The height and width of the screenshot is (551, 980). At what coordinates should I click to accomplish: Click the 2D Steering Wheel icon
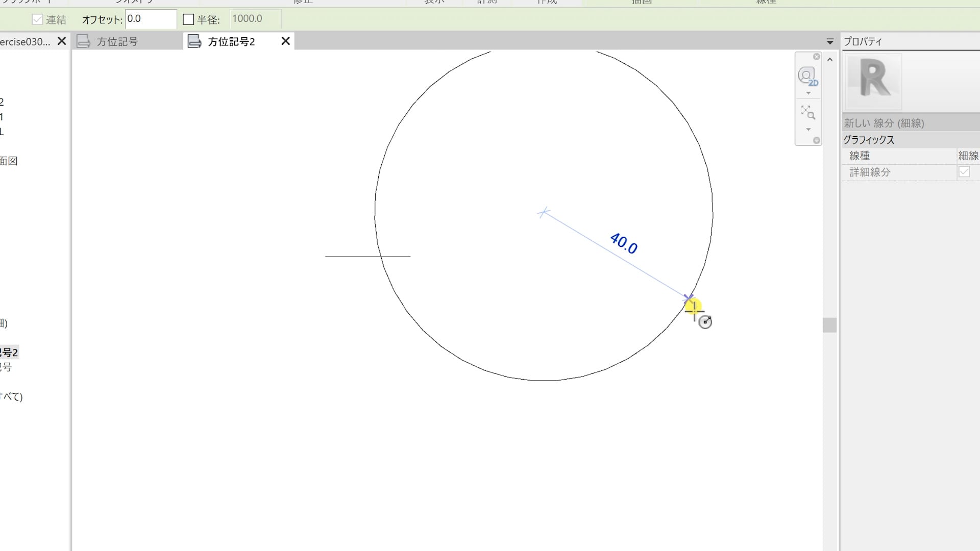pyautogui.click(x=807, y=76)
